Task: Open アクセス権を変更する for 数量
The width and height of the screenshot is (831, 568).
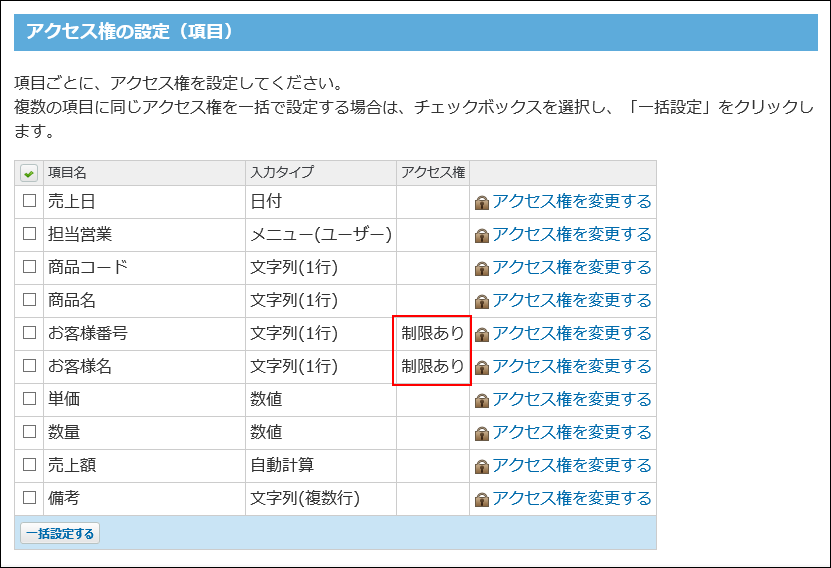Action: (572, 432)
